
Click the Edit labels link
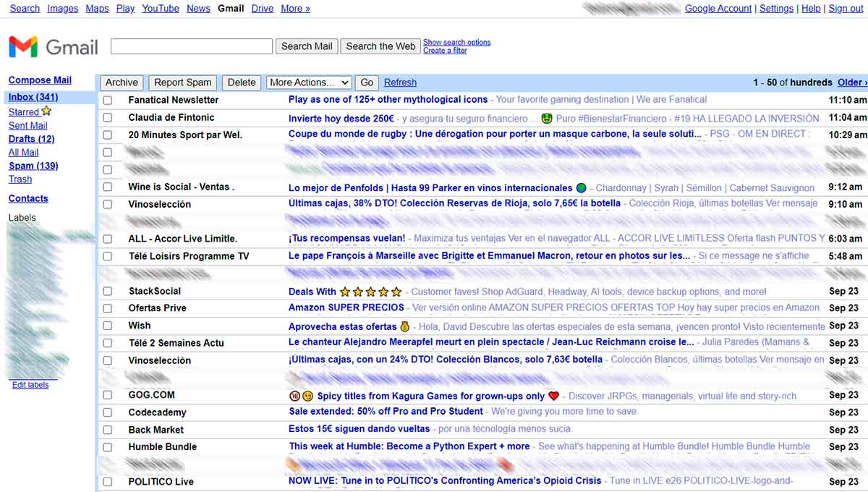click(x=30, y=385)
